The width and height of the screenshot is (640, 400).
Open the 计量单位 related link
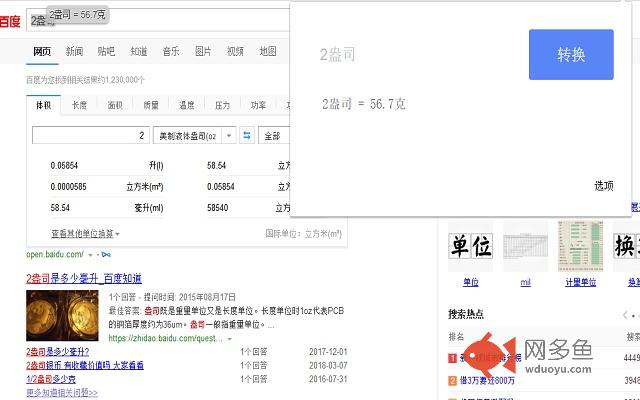(x=580, y=282)
